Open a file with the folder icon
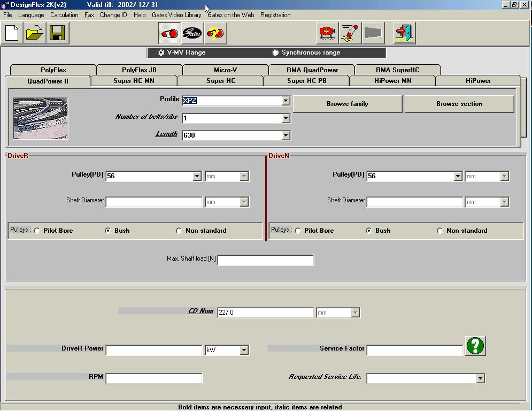Image resolution: width=532 pixels, height=411 pixels. coord(35,33)
